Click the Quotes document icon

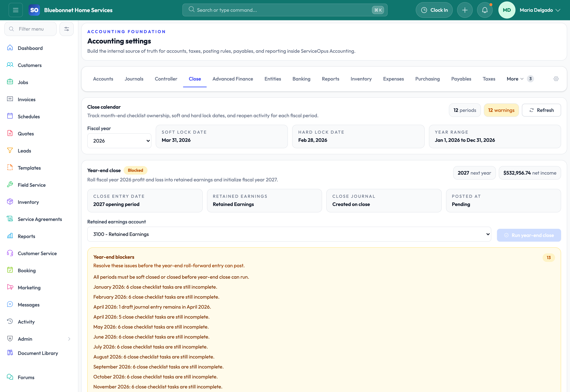pyautogui.click(x=10, y=133)
